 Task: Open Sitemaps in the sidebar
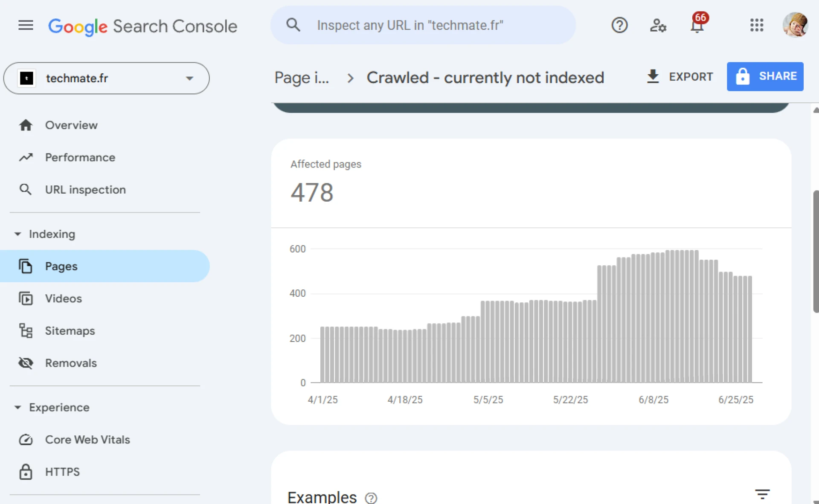[70, 331]
